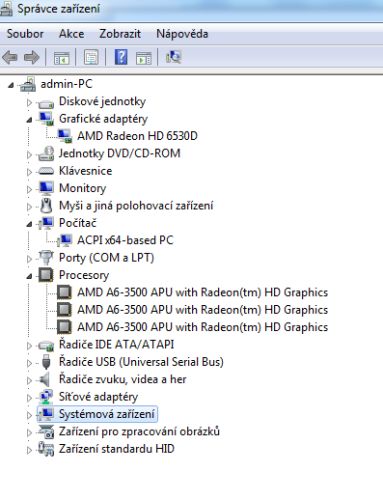
Task: Select 'Myši a jiná polohovací zařízení' label
Action: [136, 206]
